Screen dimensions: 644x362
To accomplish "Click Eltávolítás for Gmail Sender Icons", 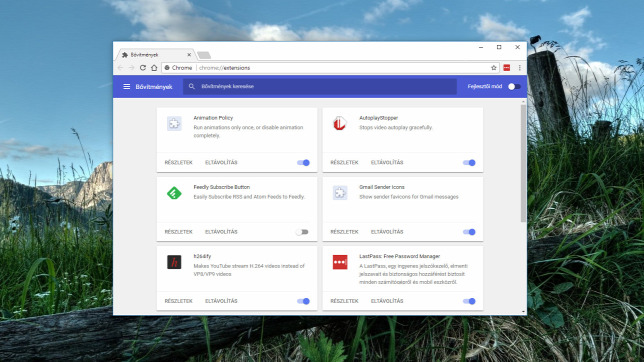I will [x=387, y=232].
